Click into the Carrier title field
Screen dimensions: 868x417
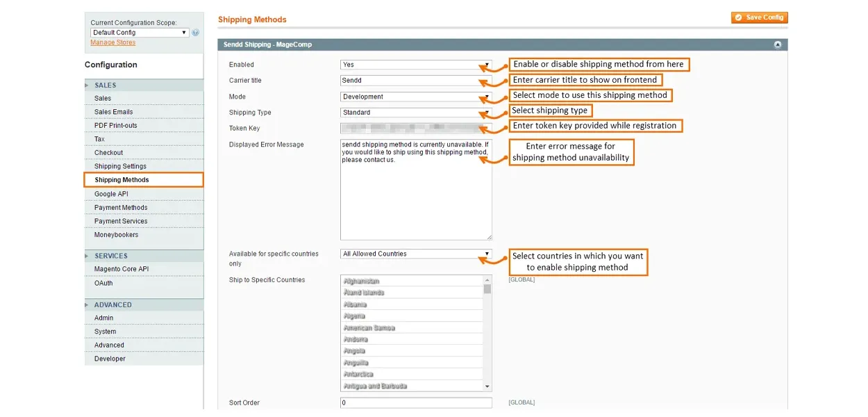415,81
